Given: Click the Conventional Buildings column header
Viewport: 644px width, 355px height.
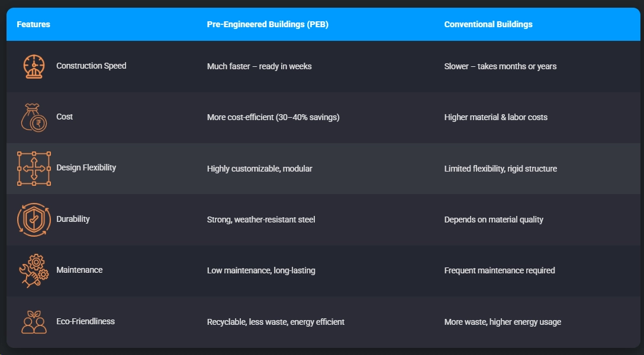Looking at the screenshot, I should (488, 24).
